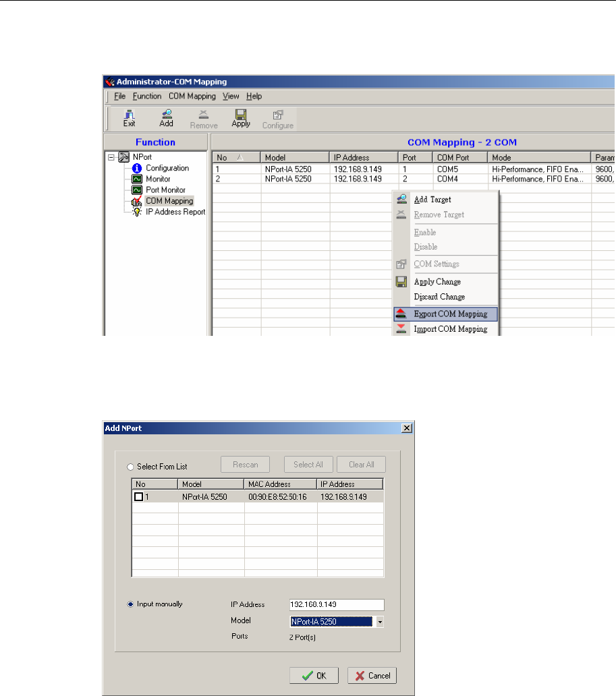
Task: Select Monitor in the function tree
Action: (158, 179)
